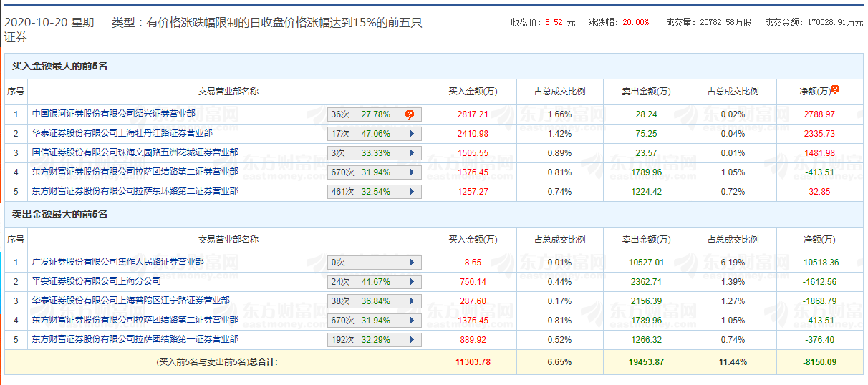Viewport: 868px width, 385px height.
Task: Open 中国银河证券绍兴证券营业部 link
Action: 113,114
